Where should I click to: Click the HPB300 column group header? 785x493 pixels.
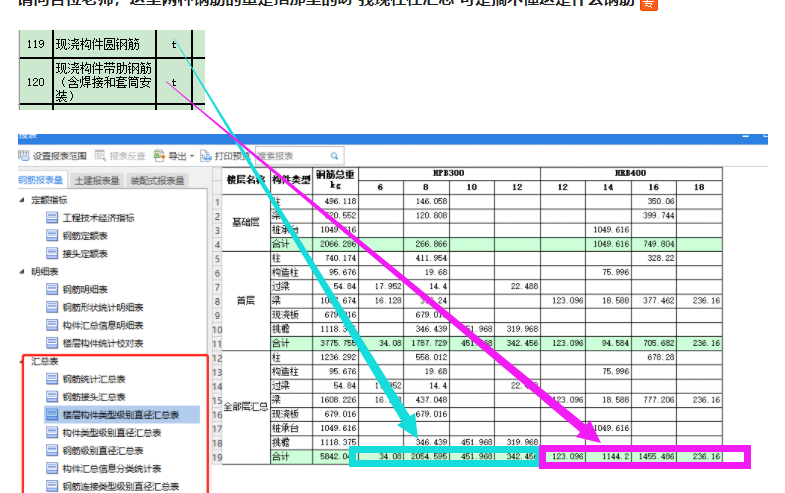[449, 173]
